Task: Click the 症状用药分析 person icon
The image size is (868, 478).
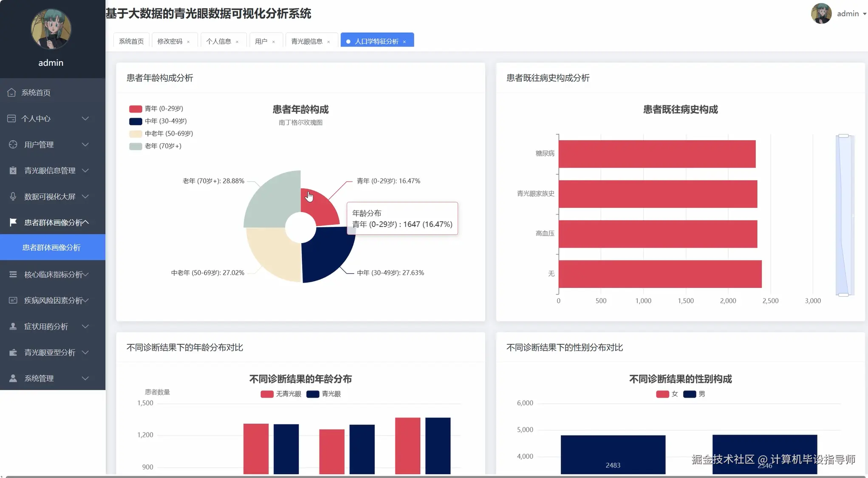Action: 13,326
